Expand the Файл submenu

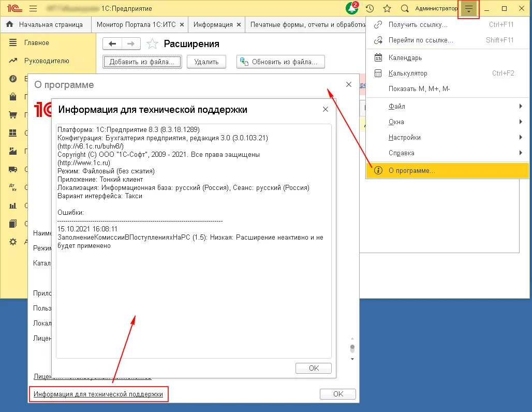coord(448,106)
